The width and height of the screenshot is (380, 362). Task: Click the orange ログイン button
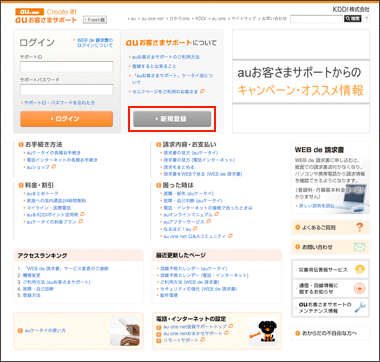[66, 119]
